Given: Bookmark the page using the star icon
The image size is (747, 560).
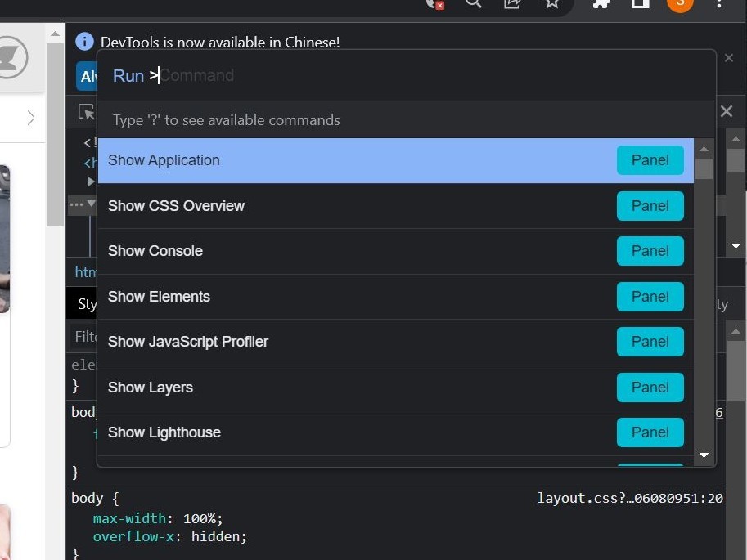Looking at the screenshot, I should pyautogui.click(x=552, y=5).
